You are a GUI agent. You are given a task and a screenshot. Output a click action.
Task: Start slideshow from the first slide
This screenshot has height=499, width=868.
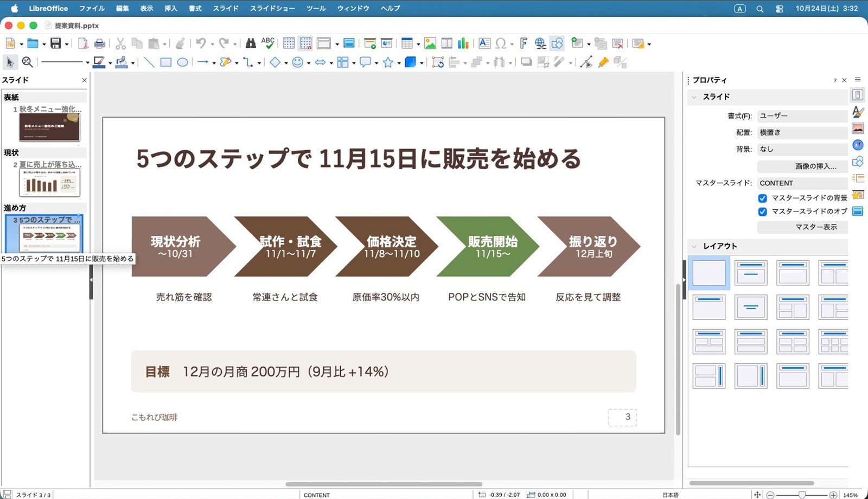point(371,43)
